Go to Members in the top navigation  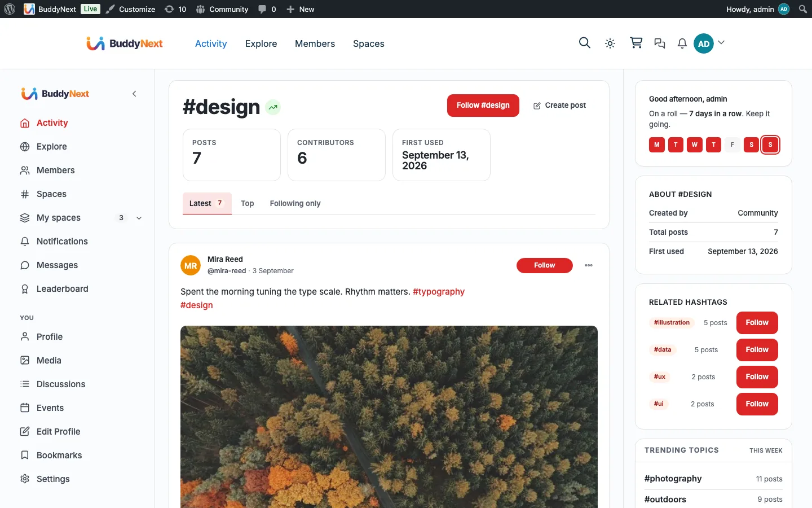click(315, 43)
